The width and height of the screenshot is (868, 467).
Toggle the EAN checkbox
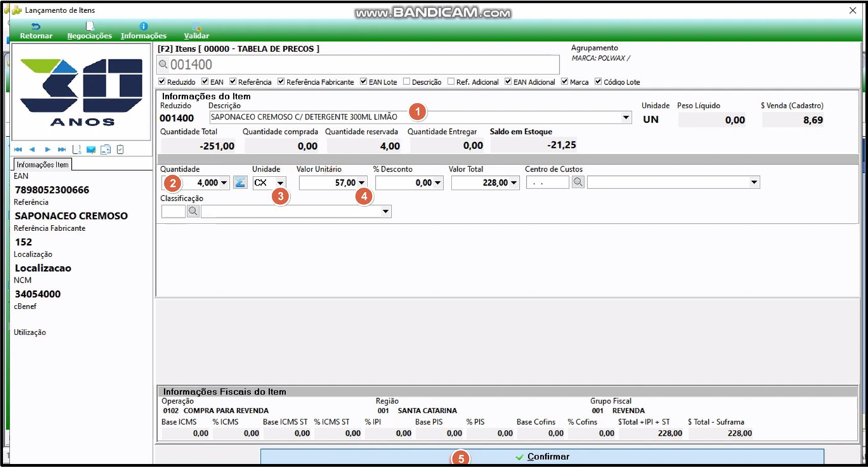[205, 81]
